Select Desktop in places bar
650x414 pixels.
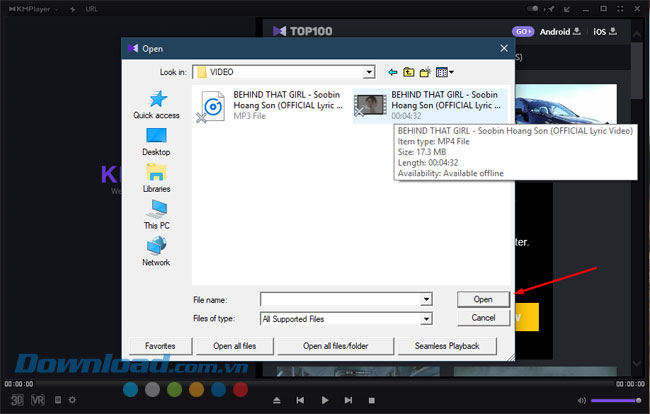[156, 142]
